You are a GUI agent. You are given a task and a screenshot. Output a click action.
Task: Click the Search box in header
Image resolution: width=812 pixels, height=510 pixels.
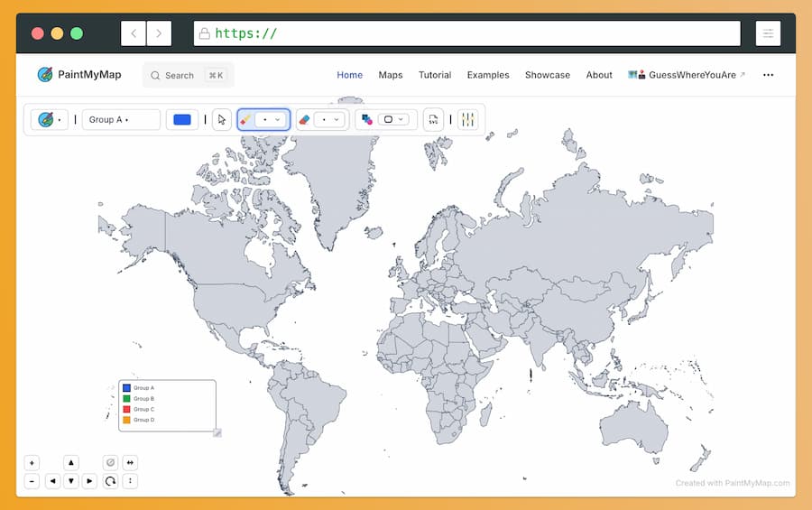[x=188, y=75]
